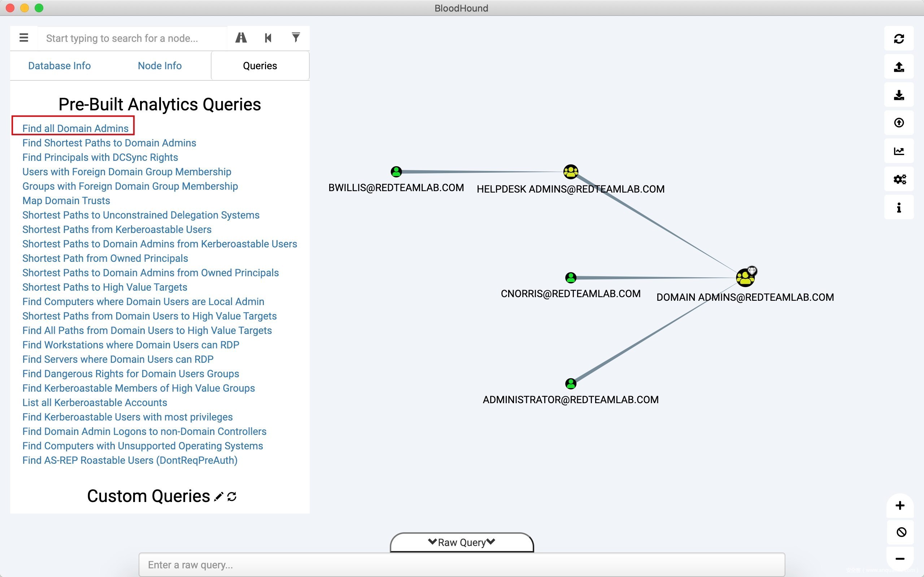Open the edge filter funnel icon
This screenshot has width=924, height=577.
coord(296,38)
